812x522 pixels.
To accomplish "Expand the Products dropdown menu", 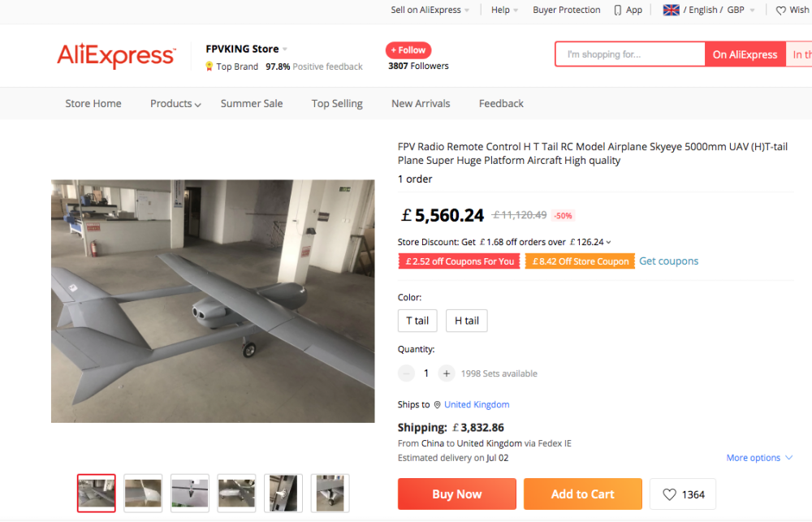I will [x=175, y=104].
